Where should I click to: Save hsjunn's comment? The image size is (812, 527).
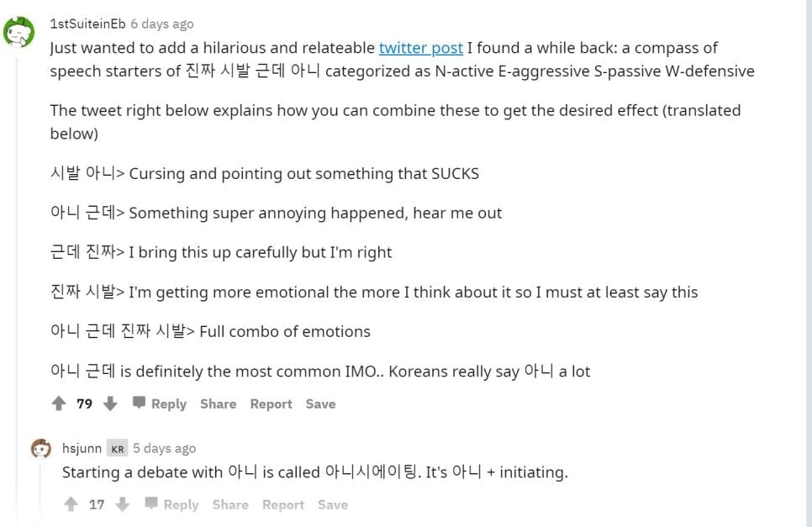[x=333, y=504]
